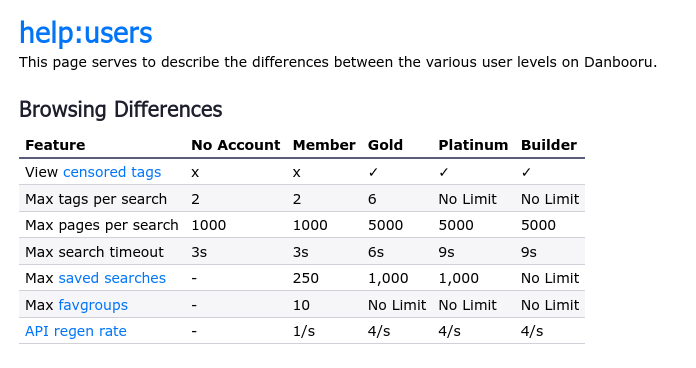The height and width of the screenshot is (368, 696).
Task: Click the No Account x in censored tags row
Action: (195, 173)
